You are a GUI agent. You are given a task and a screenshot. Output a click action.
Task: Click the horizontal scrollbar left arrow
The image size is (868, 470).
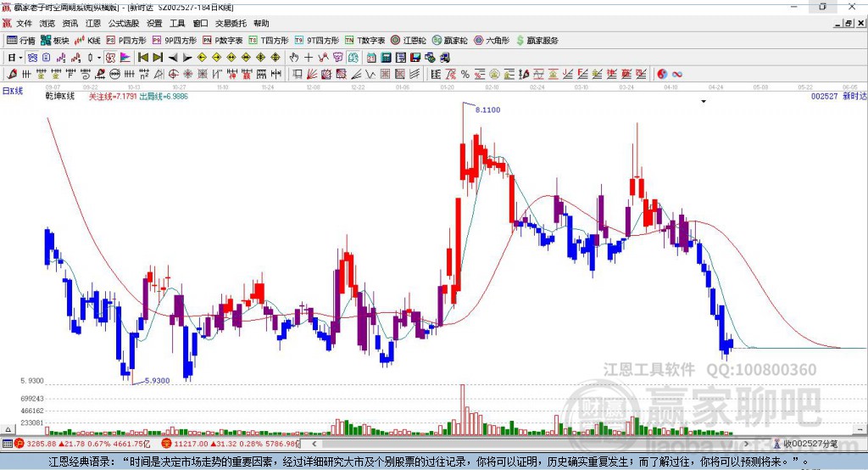tap(314, 444)
